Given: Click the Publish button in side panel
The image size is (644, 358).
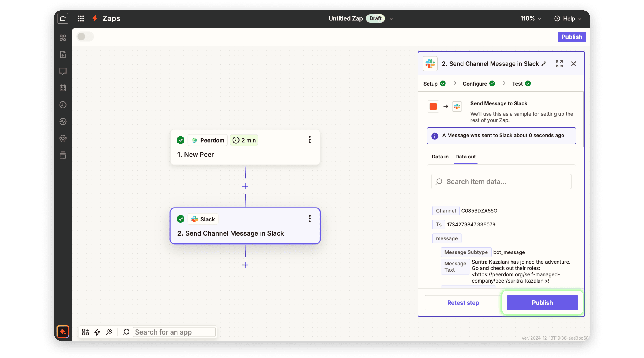Looking at the screenshot, I should (x=542, y=303).
